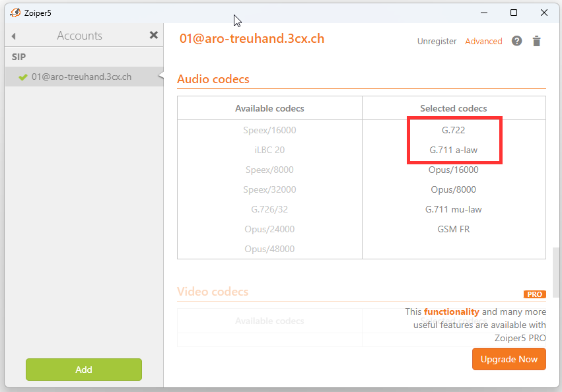
Task: Click the Unregister link
Action: tap(437, 42)
